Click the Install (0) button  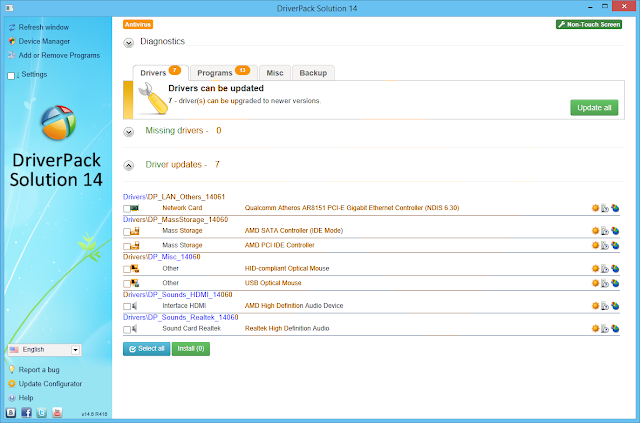coord(191,349)
